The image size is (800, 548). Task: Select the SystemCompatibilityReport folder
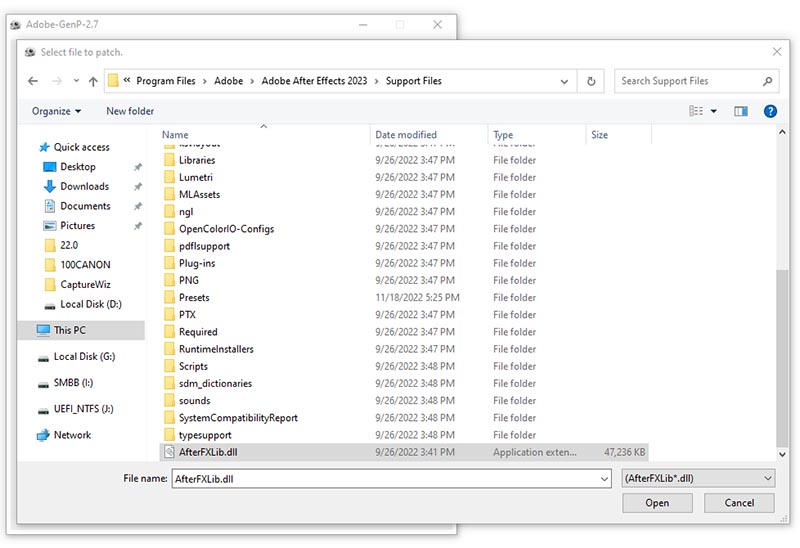click(x=238, y=418)
